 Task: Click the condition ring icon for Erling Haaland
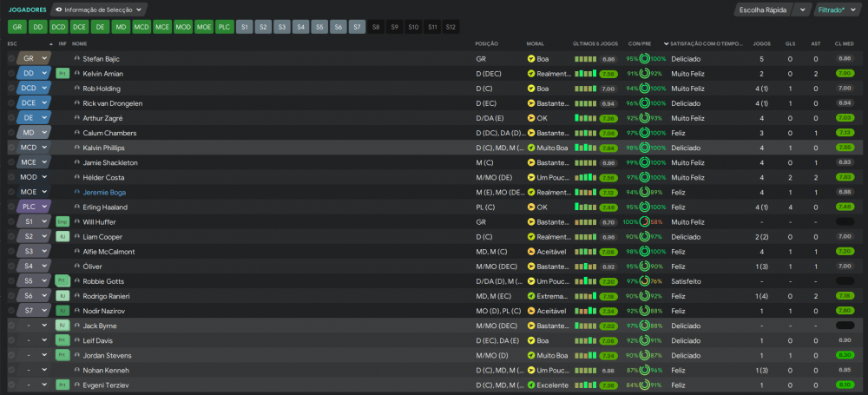[x=645, y=207]
